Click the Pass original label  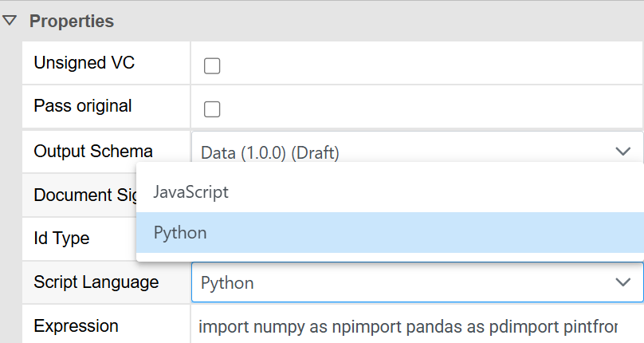[x=82, y=106]
